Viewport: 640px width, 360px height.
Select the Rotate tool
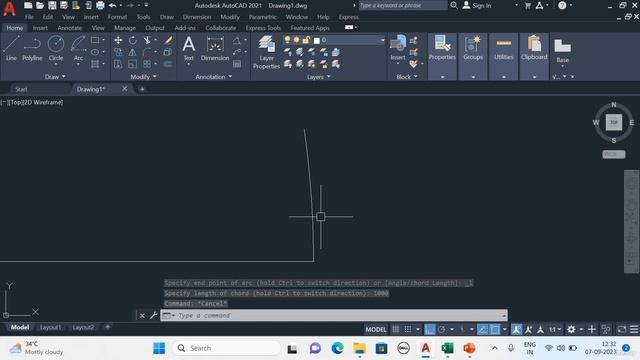tap(133, 40)
